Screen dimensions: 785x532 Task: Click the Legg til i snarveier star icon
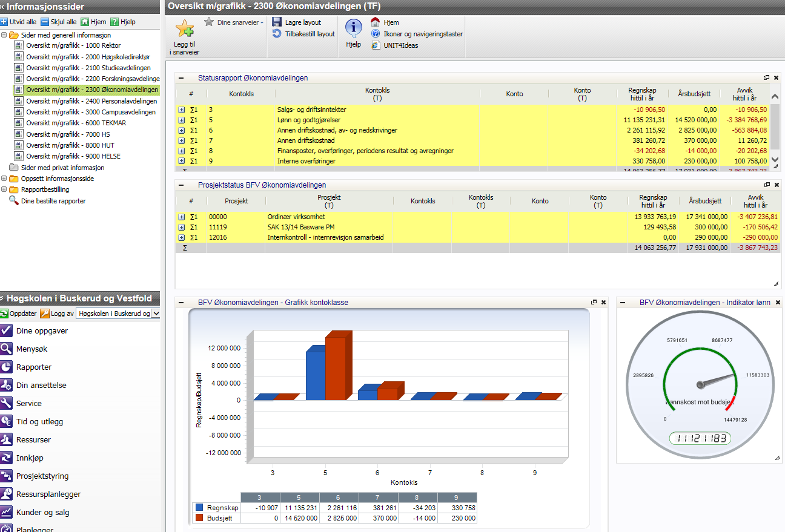184,29
